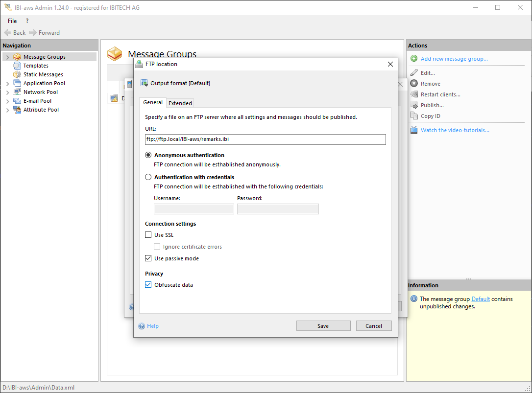Screen dimensions: 532x393
Task: Click the Remove action icon
Action: tap(414, 84)
